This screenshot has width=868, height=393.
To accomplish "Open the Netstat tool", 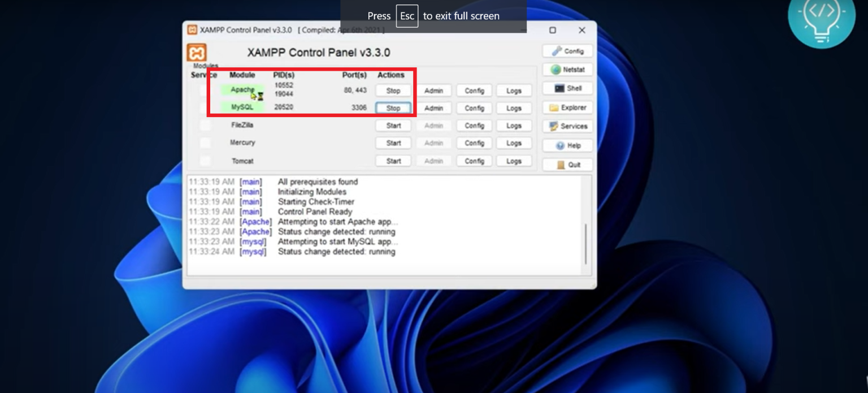I will pyautogui.click(x=567, y=70).
